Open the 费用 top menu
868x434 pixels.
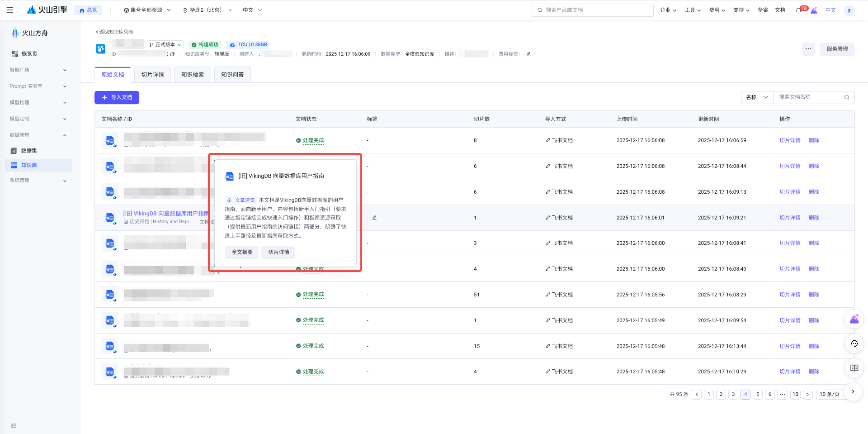coord(717,10)
